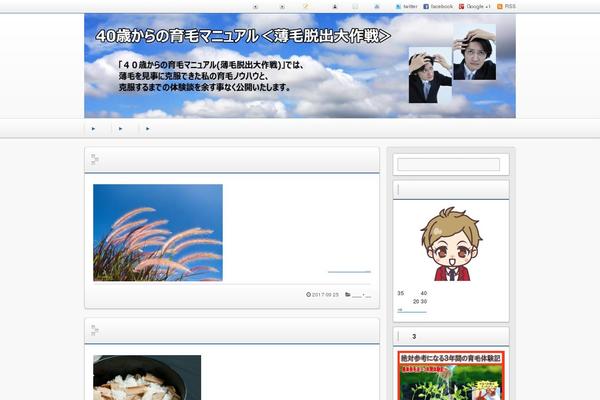
Task: Open the RSS feed link
Action: 506,7
